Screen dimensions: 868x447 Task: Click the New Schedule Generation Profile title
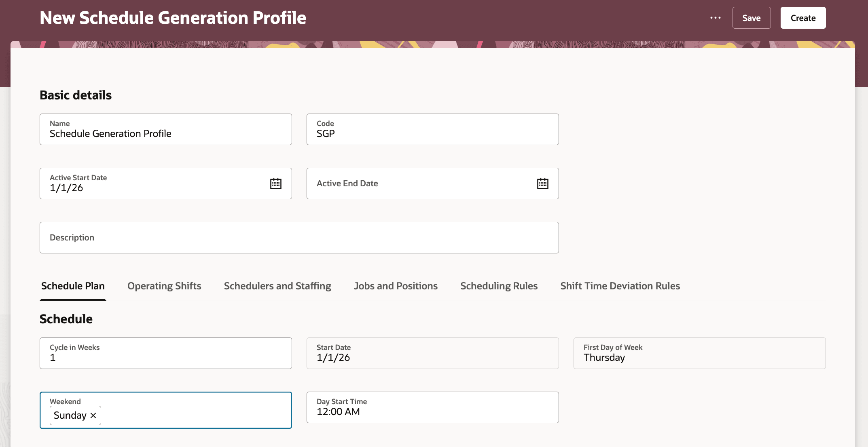click(x=173, y=18)
